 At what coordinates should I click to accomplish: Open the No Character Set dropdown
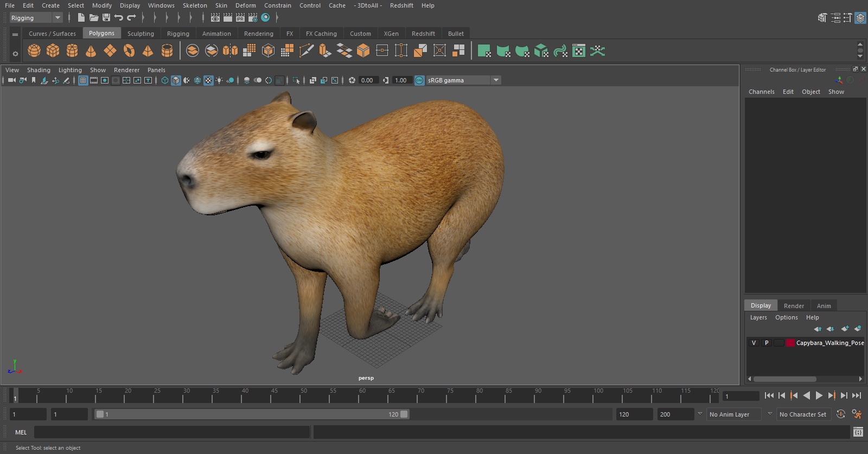(803, 414)
